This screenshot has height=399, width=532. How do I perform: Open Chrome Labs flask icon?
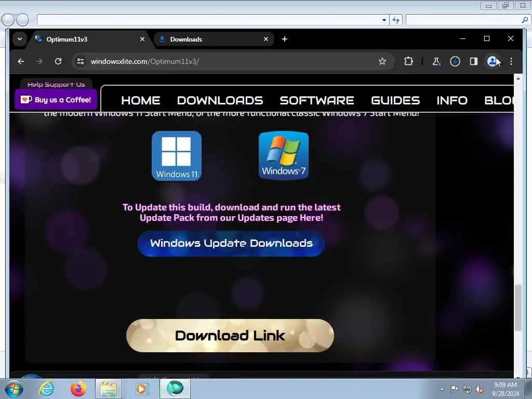436,61
